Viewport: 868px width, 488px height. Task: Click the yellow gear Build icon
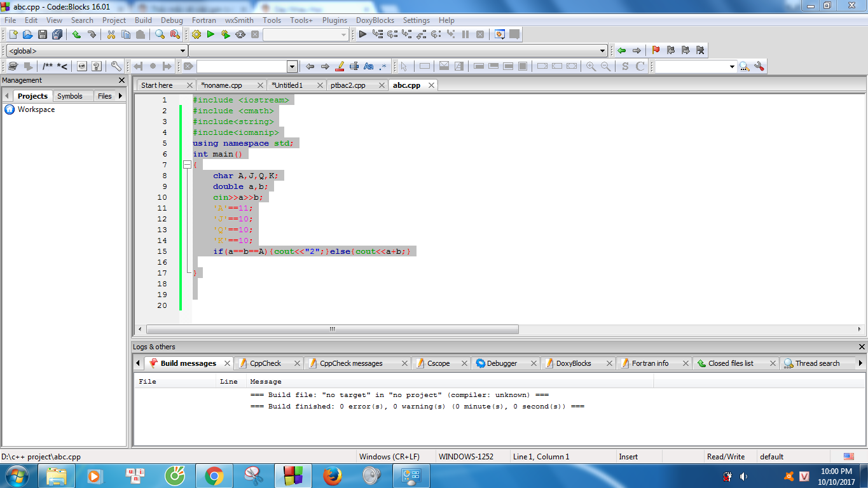point(196,34)
